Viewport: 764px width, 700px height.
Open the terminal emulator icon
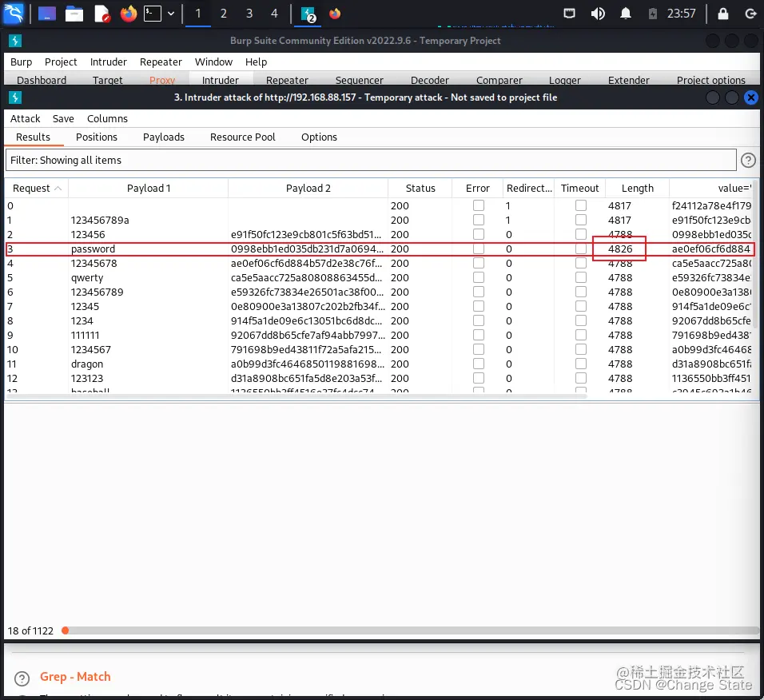point(153,14)
